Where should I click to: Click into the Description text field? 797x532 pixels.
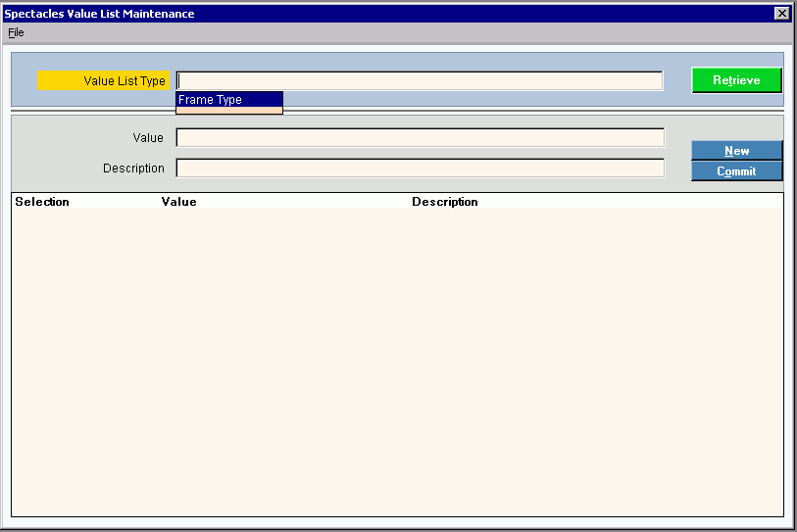pos(420,169)
